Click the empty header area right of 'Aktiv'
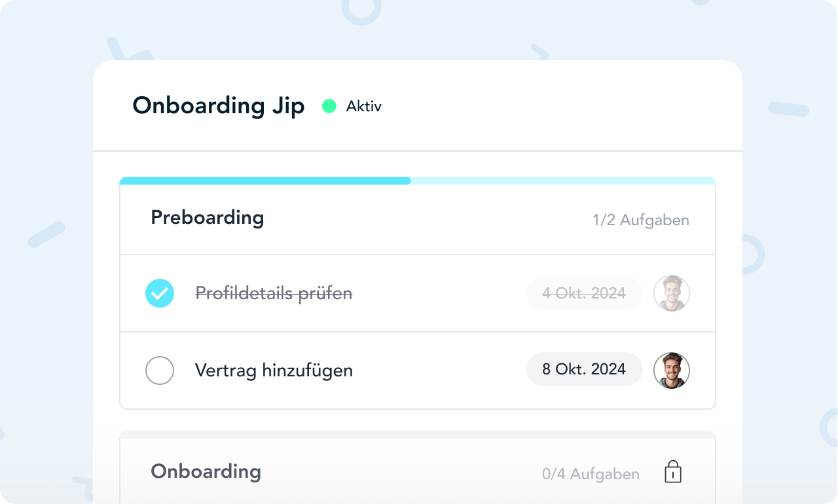Viewport: 838px width, 504px height. tap(556, 106)
